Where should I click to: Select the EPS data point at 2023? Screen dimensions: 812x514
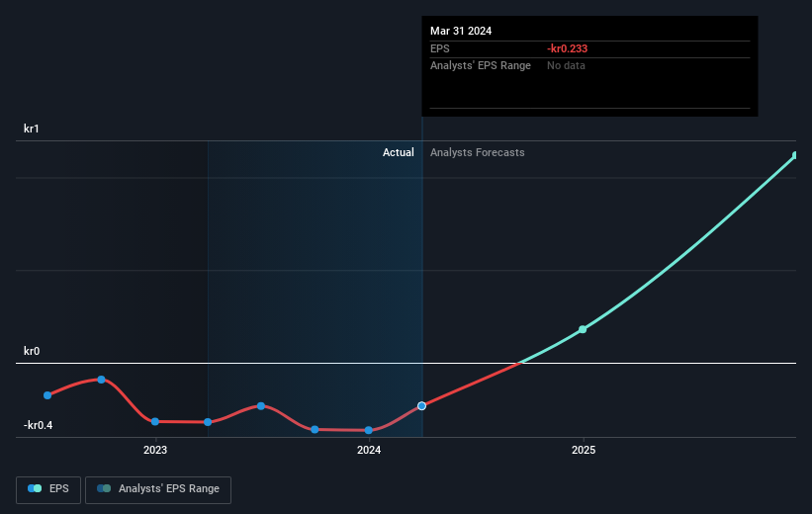tap(155, 421)
